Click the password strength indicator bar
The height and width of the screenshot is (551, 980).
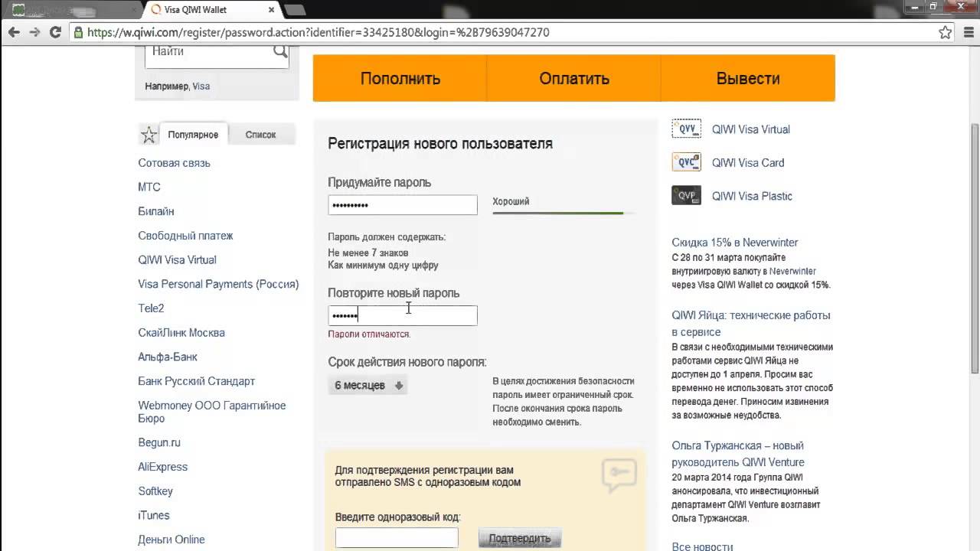click(x=563, y=213)
